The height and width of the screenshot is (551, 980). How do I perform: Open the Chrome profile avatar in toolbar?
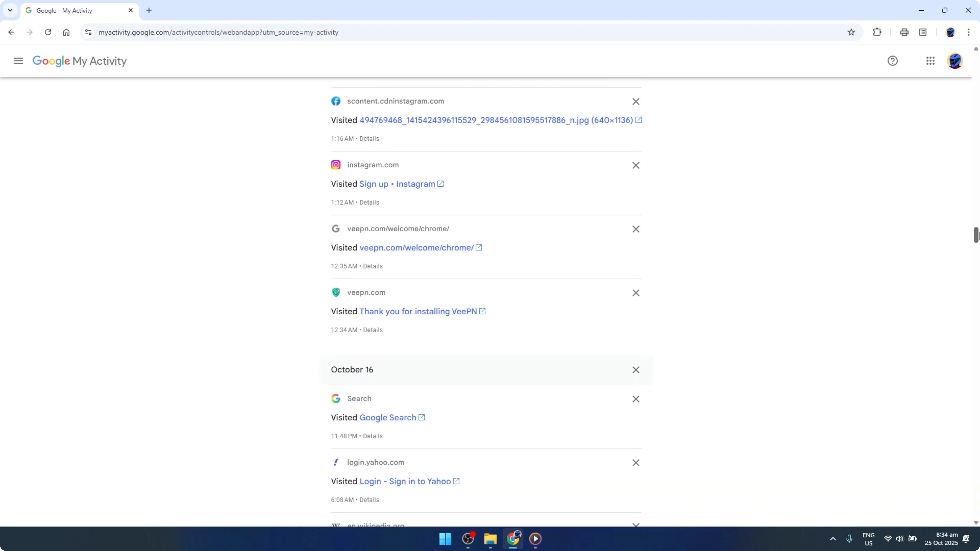950,32
